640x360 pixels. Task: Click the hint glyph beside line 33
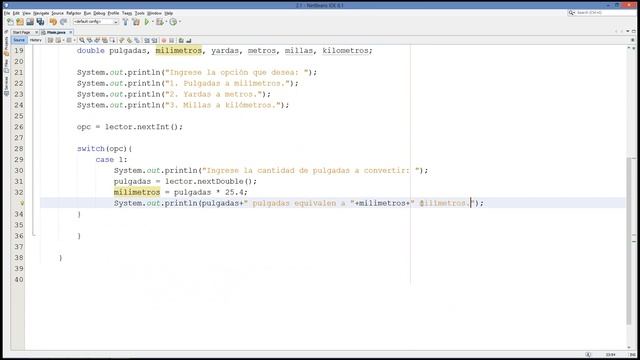point(22,203)
